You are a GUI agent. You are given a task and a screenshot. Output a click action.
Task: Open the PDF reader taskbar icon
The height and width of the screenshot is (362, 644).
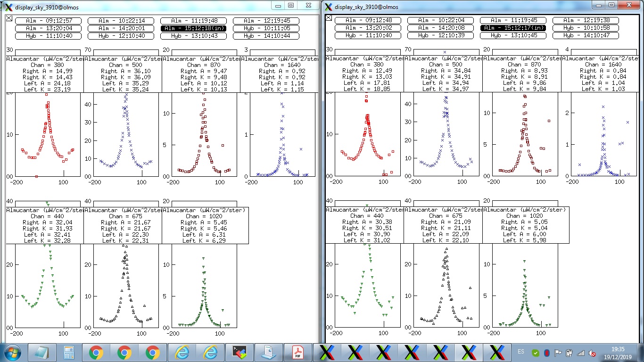coord(298,353)
